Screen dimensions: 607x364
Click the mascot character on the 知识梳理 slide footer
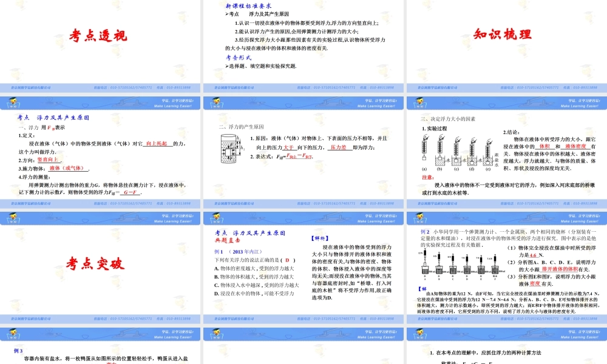pos(419,103)
